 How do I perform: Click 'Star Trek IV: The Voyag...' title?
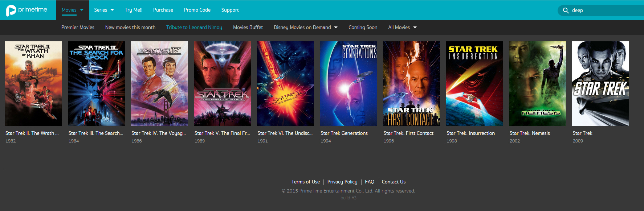(159, 133)
